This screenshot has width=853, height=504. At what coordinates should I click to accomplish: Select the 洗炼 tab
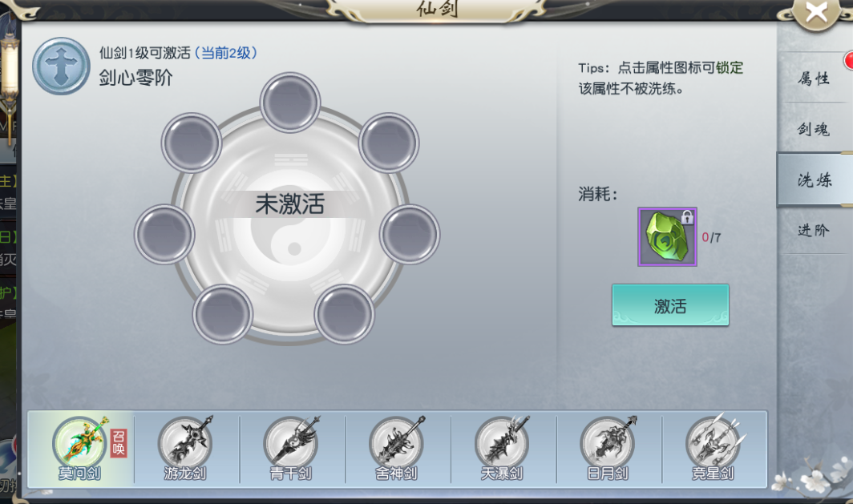815,179
